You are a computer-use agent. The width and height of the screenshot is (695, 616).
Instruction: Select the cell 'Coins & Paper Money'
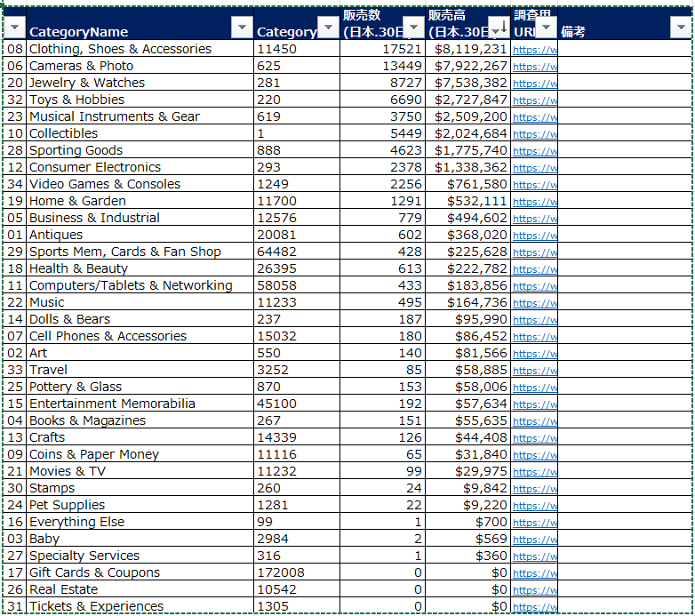coord(140,454)
